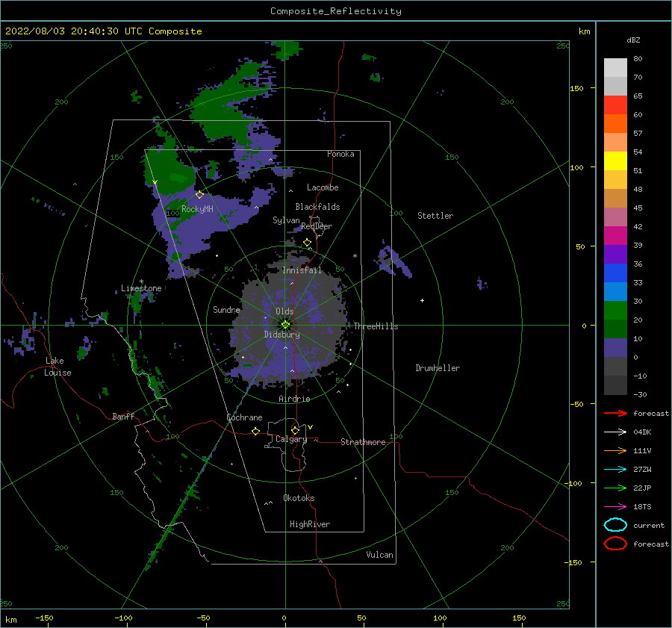Screen dimensions: 672x628
Task: Click the Sylvan label on the map
Action: (x=286, y=220)
